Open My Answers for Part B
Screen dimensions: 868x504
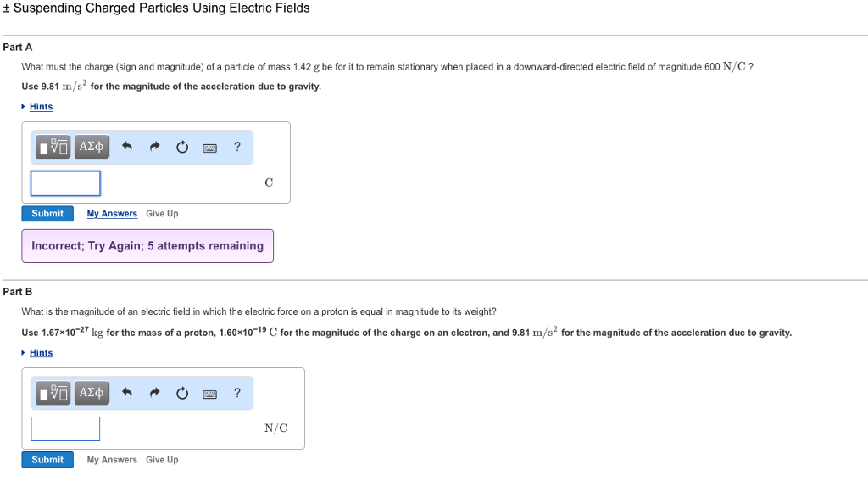pos(111,459)
